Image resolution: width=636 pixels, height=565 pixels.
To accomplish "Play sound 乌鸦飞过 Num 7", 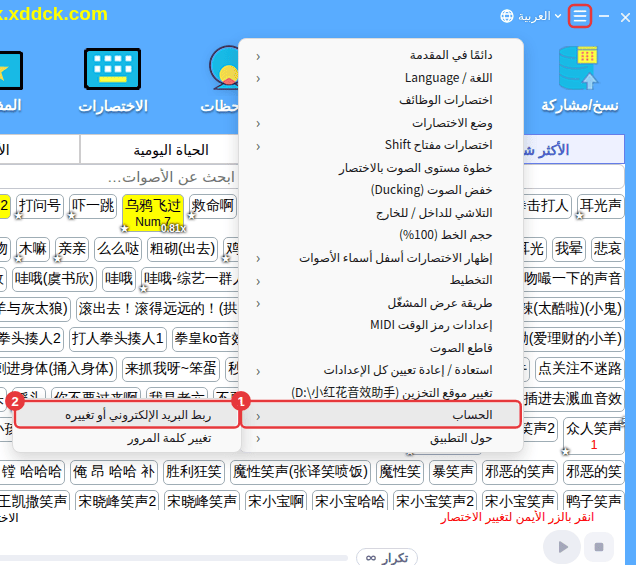I will click(153, 213).
